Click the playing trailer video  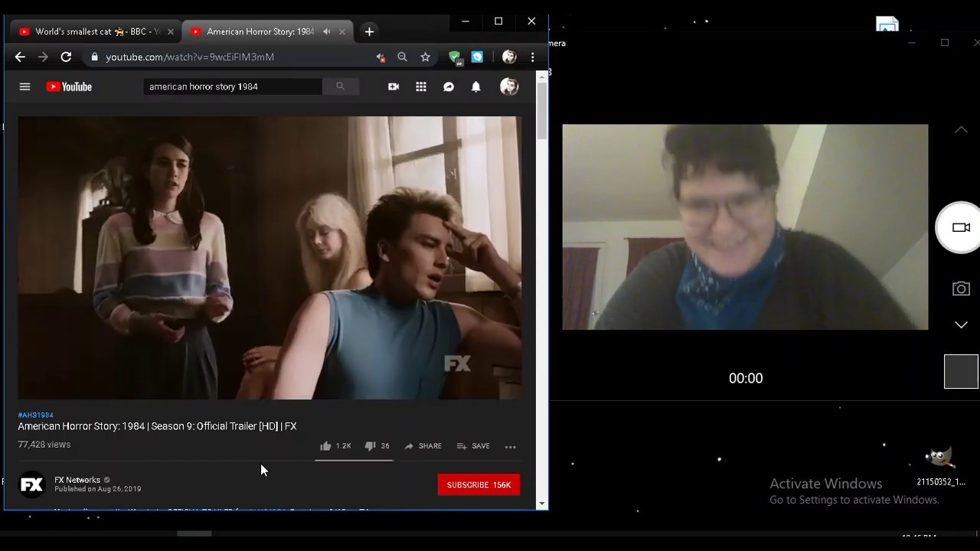269,258
